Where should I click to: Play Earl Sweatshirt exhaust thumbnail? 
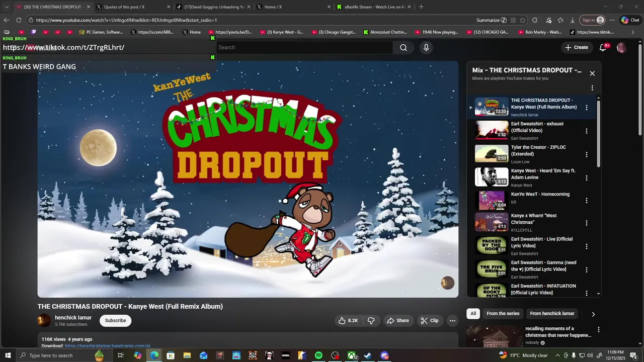coord(492,130)
